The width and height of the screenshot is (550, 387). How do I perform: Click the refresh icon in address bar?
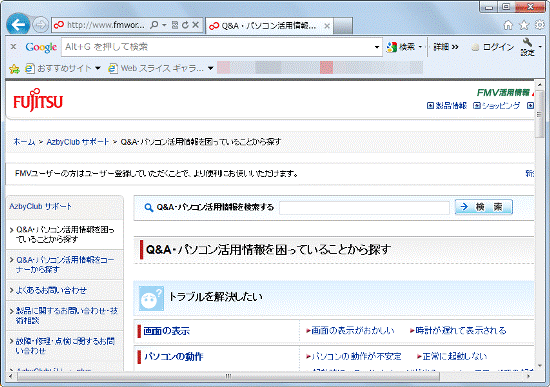[185, 25]
